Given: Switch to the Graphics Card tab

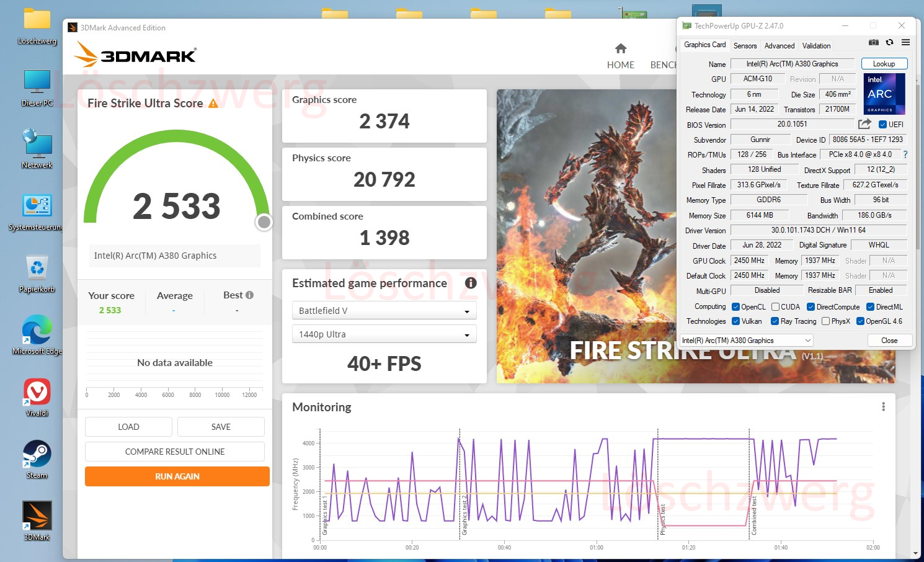Looking at the screenshot, I should click(x=704, y=45).
